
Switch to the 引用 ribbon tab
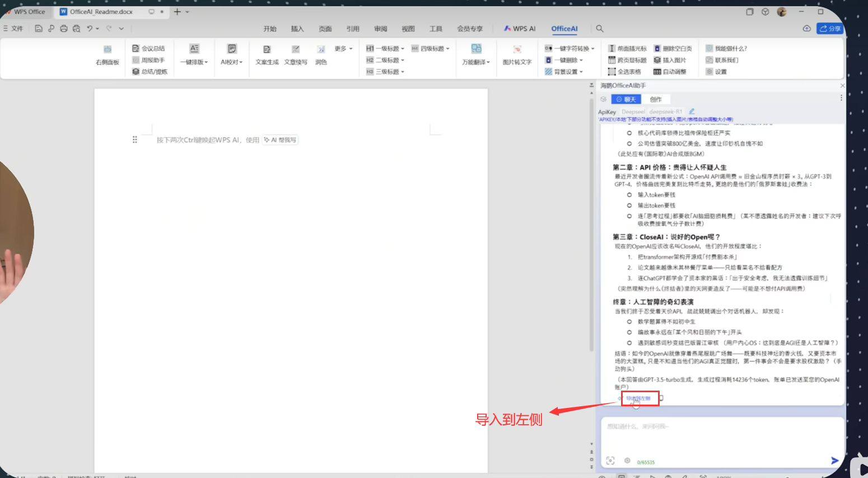(353, 29)
